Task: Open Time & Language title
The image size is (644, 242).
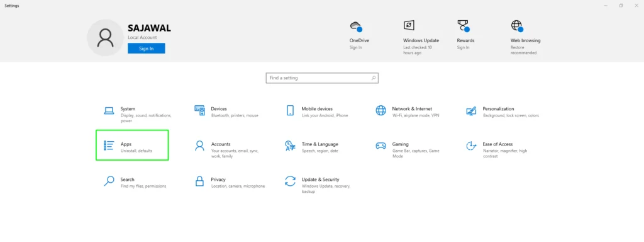Action: point(320,144)
